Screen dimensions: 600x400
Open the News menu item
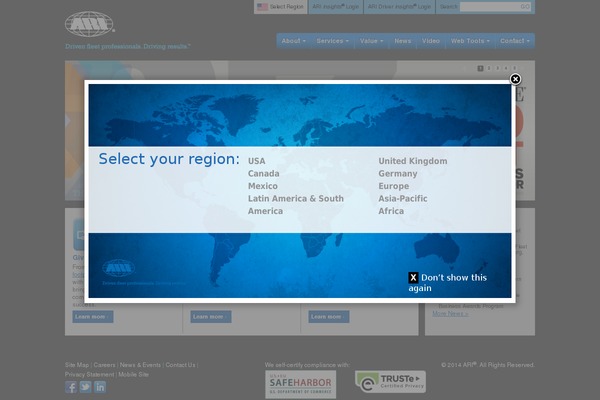pyautogui.click(x=403, y=41)
